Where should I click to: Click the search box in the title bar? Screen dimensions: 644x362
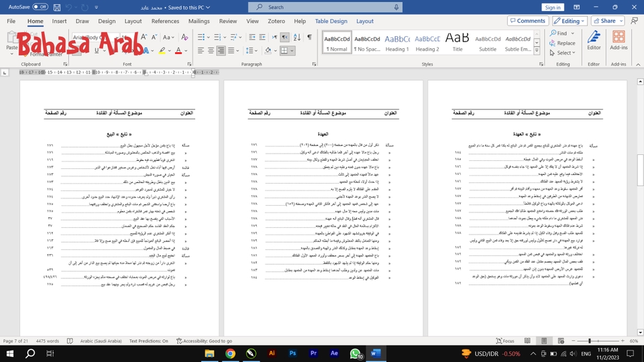[x=325, y=7]
